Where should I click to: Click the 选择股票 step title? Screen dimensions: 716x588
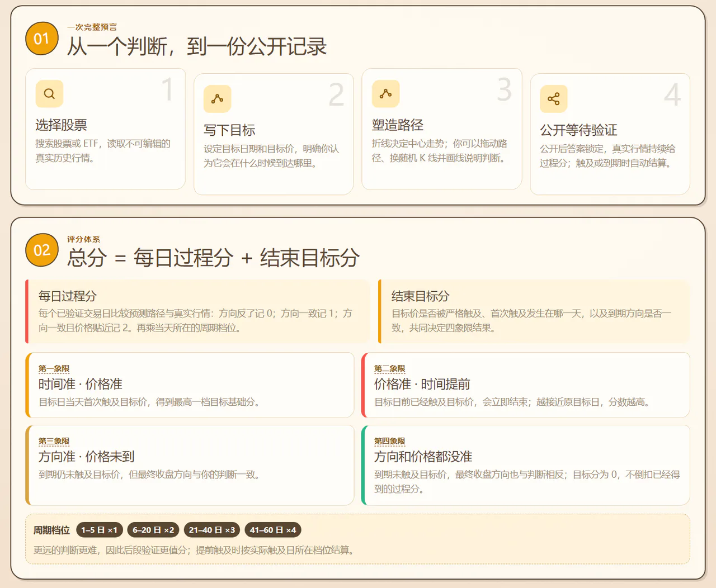[62, 125]
